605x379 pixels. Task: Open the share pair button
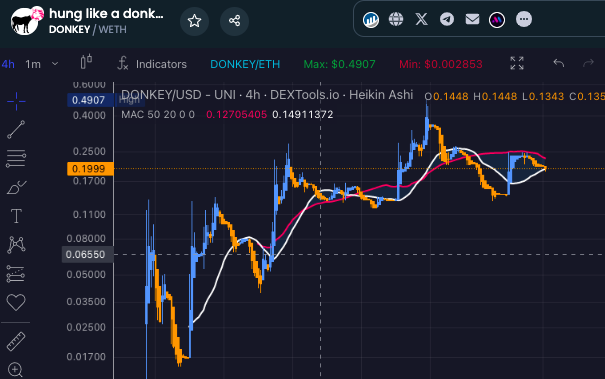tap(234, 21)
